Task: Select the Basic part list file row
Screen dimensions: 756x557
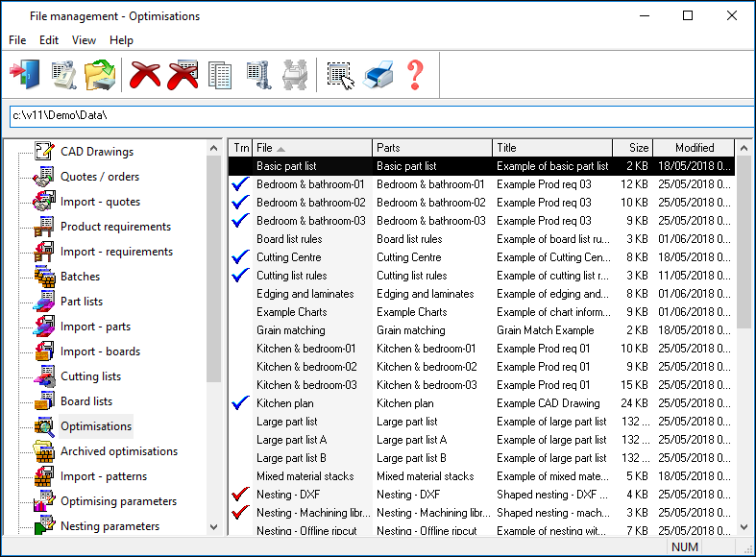Action: (x=481, y=166)
